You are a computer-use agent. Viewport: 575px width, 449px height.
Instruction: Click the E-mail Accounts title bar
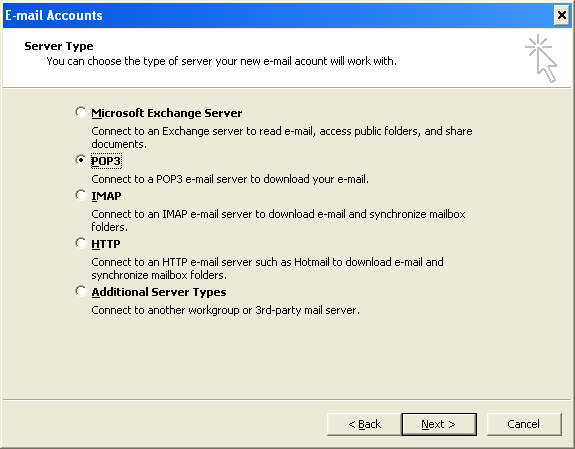tap(278, 15)
